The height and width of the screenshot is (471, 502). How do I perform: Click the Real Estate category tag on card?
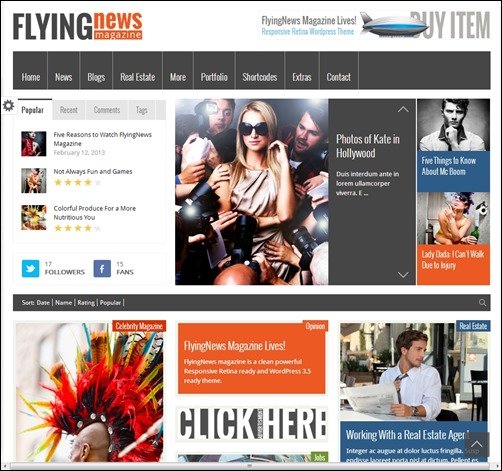coord(473,326)
